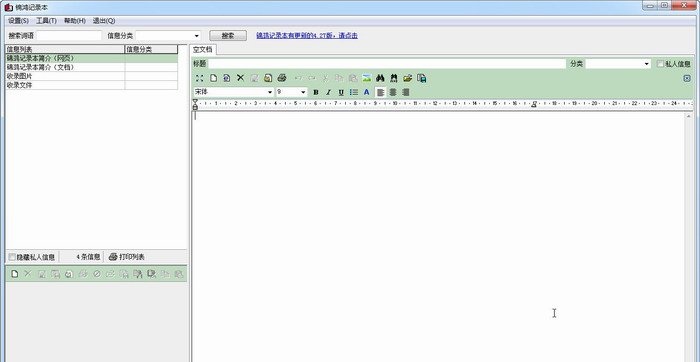Open the font size dropdown showing 9
Screen dimensions: 700x362
(304, 92)
